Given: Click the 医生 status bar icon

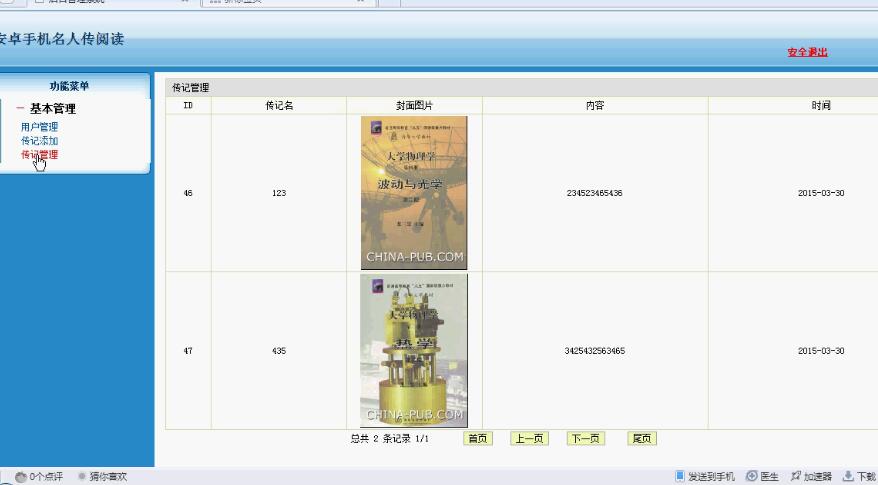Looking at the screenshot, I should (751, 477).
